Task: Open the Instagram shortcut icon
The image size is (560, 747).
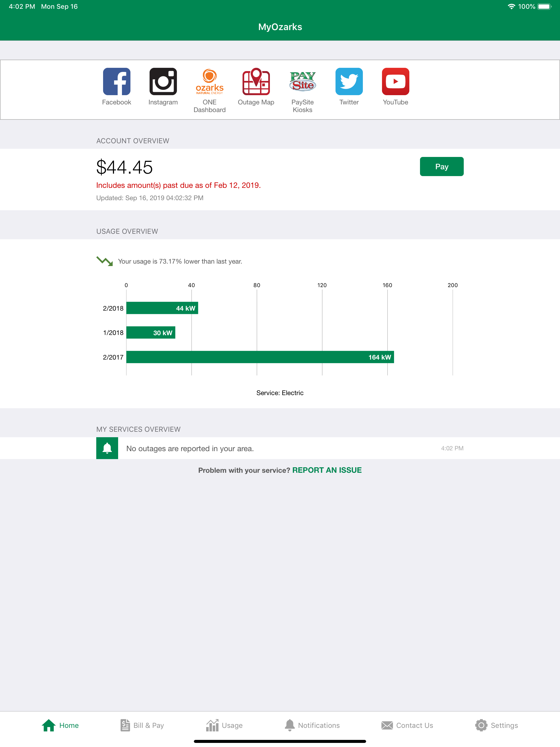Action: point(163,81)
